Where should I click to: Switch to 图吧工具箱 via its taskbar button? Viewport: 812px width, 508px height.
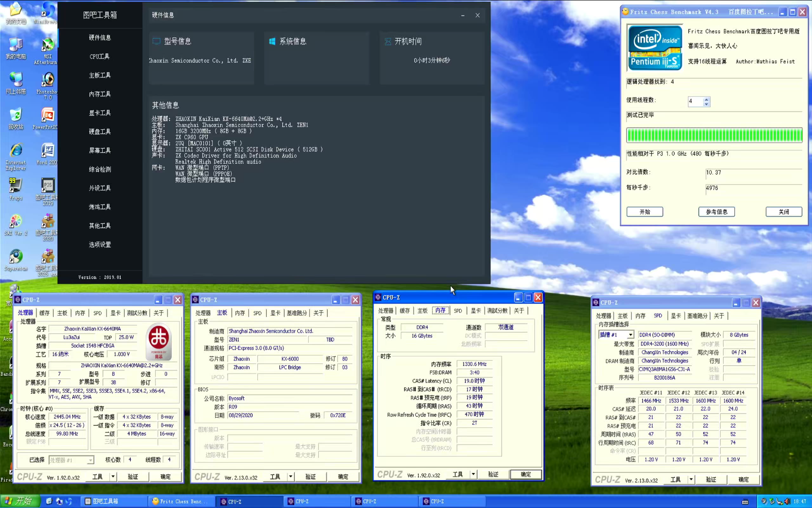point(114,501)
